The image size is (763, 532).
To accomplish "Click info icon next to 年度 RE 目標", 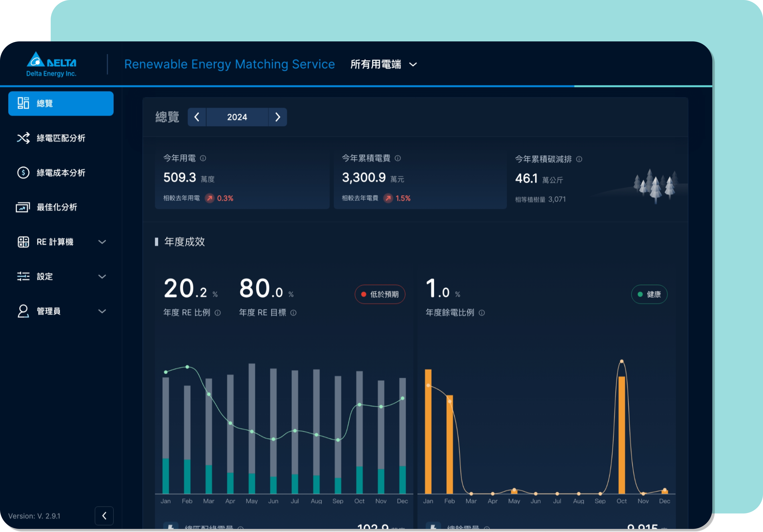I will coord(293,313).
